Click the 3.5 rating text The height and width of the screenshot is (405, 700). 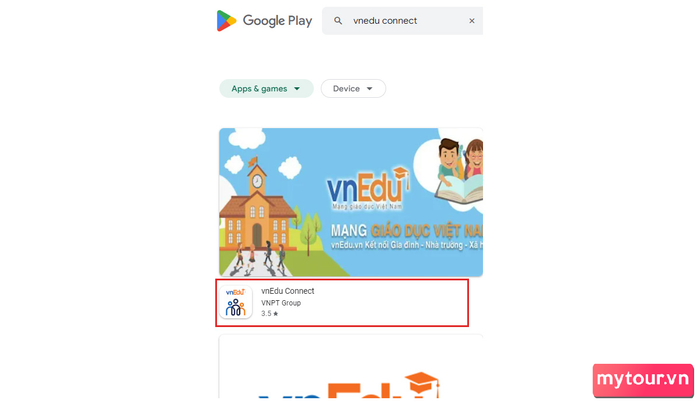(x=266, y=313)
